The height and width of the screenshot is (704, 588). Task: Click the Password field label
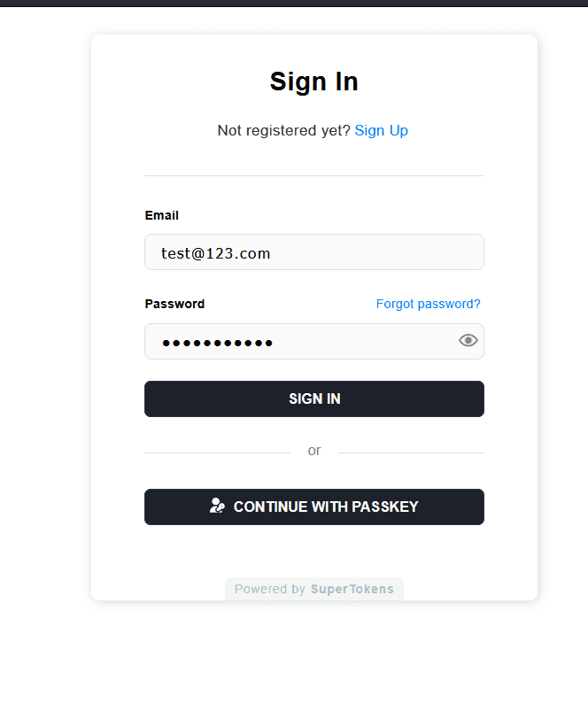click(174, 304)
